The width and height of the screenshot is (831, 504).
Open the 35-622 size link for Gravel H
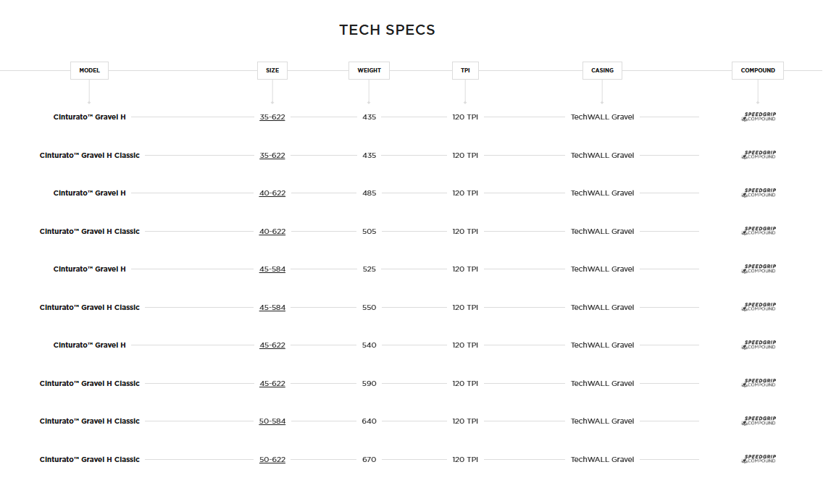point(272,117)
